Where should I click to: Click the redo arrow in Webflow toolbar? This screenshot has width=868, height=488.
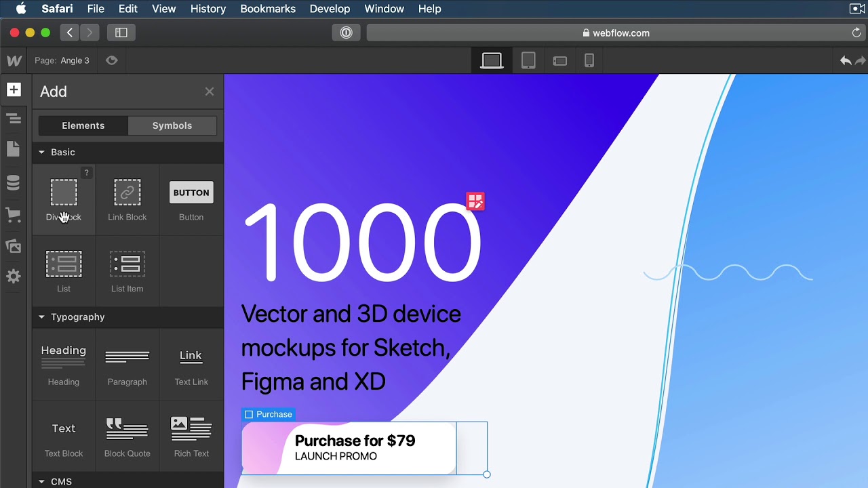coord(861,60)
